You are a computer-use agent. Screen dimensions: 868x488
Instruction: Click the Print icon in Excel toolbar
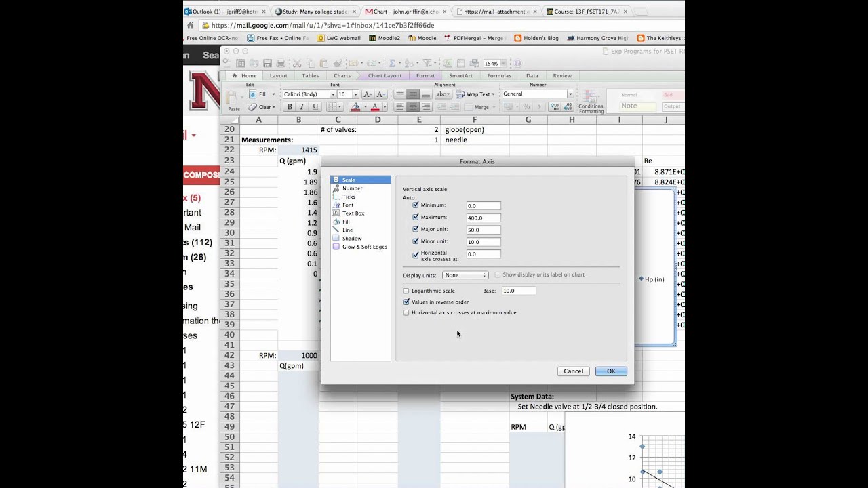pyautogui.click(x=281, y=63)
